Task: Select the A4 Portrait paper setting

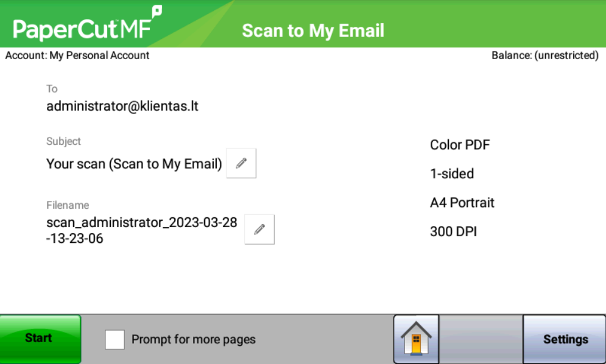Action: 462,203
